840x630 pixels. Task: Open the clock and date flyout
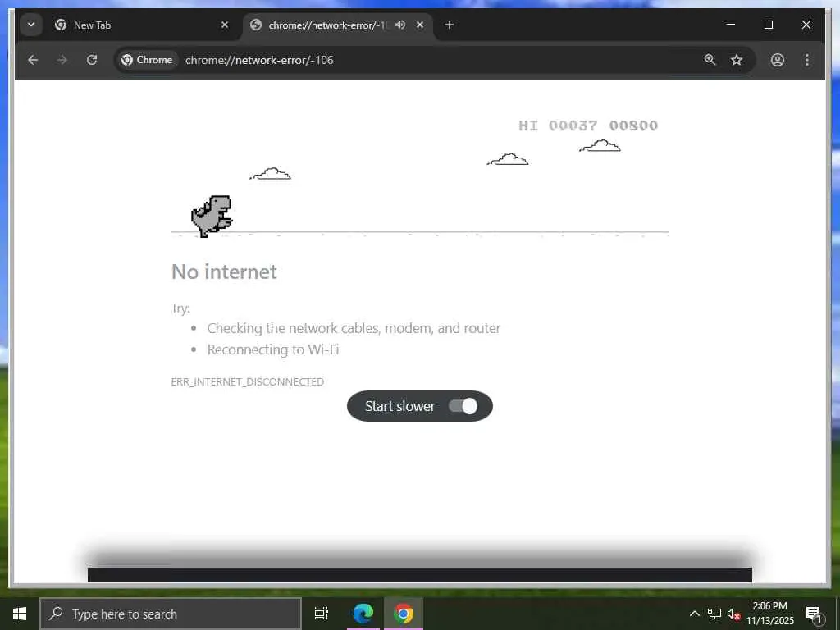point(769,614)
